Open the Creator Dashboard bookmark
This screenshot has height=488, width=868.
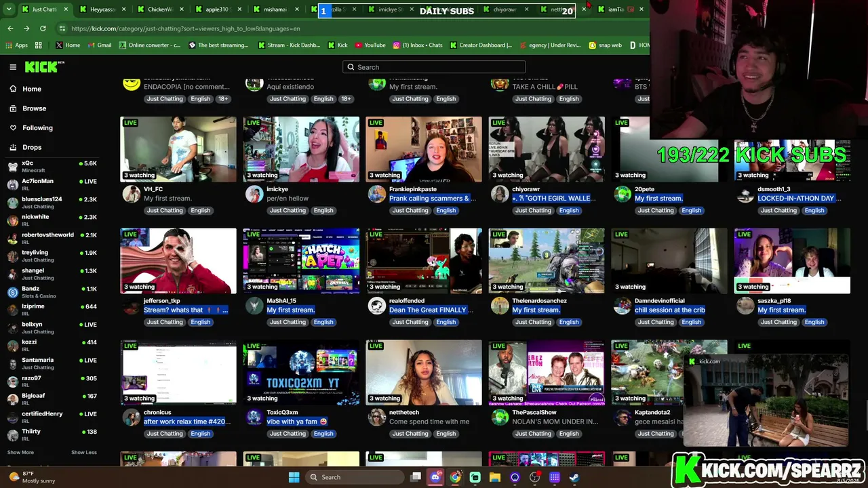point(480,45)
